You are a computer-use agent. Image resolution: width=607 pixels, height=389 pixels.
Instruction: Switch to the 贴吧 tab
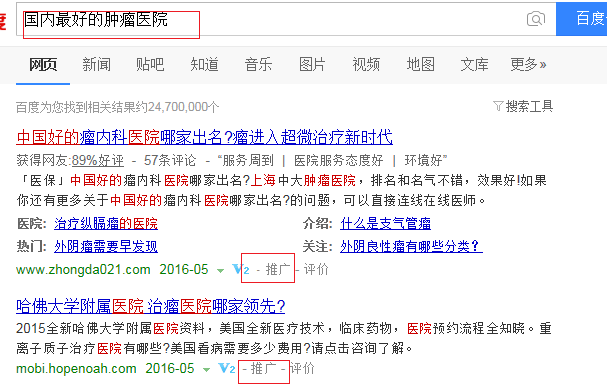click(150, 64)
